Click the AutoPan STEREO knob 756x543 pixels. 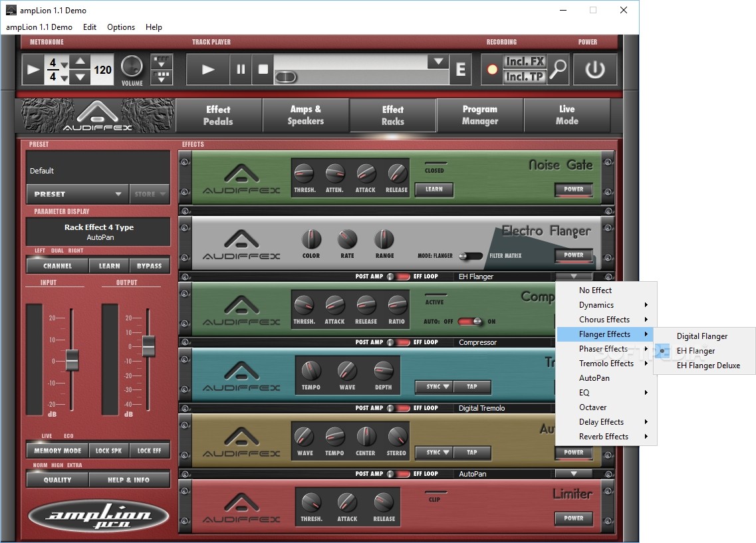pyautogui.click(x=397, y=436)
